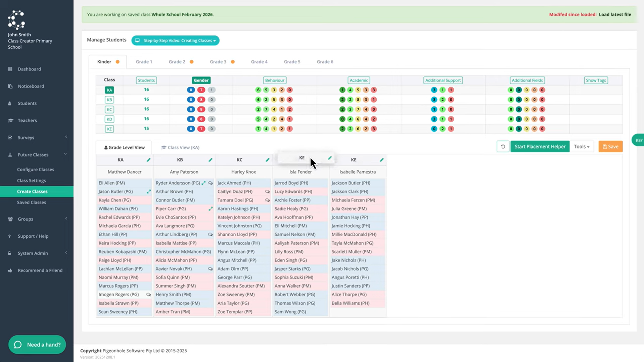Viewport: 644px width, 362px height.
Task: Click the arrows icon next to Jason Butler
Action: (x=148, y=191)
